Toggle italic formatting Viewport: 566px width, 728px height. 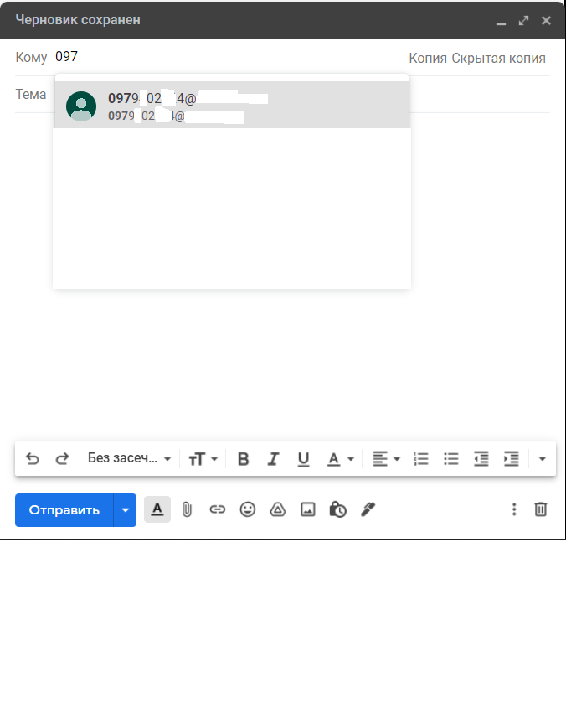pyautogui.click(x=273, y=459)
